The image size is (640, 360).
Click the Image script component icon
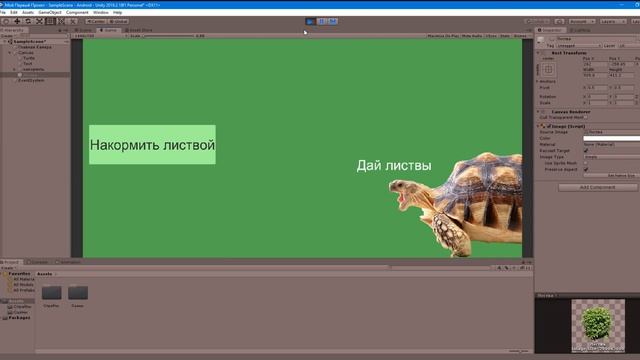click(543, 127)
